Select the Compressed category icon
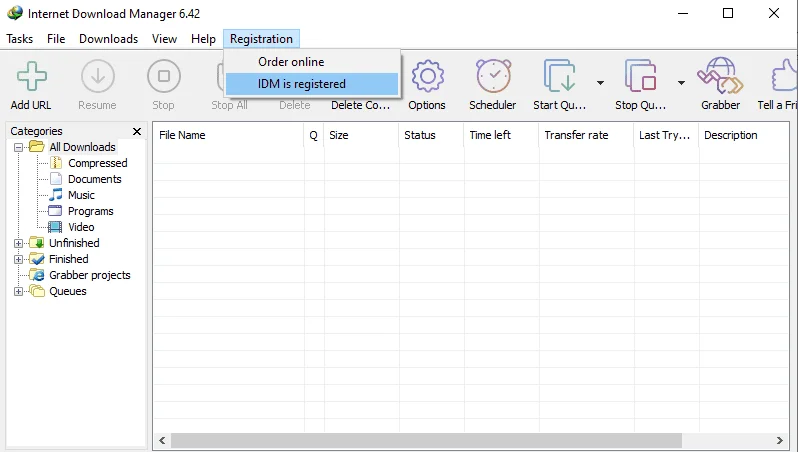Viewport: 798px width, 452px height. [56, 163]
